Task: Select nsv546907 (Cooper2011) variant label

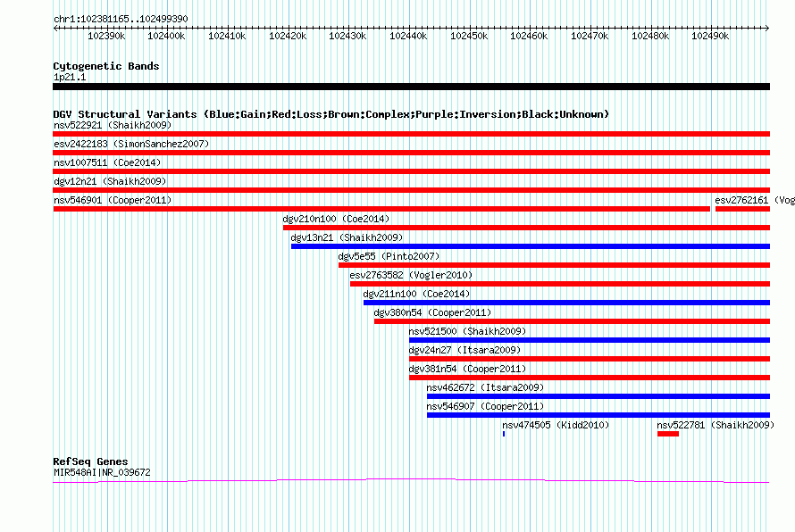Action: pyautogui.click(x=485, y=406)
